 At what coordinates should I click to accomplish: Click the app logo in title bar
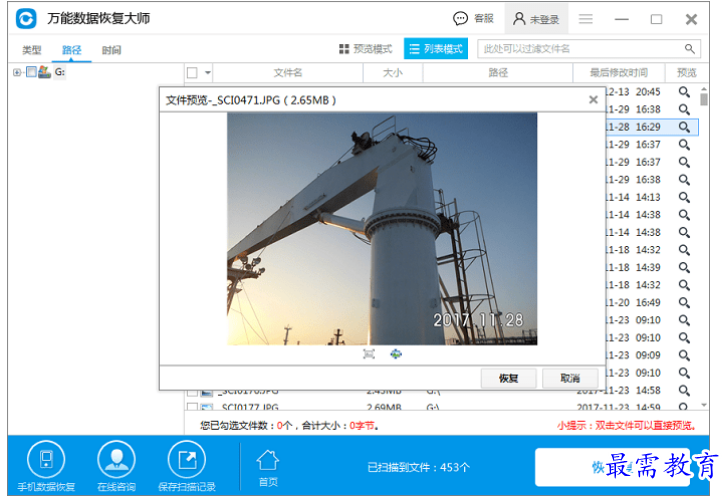(x=26, y=19)
